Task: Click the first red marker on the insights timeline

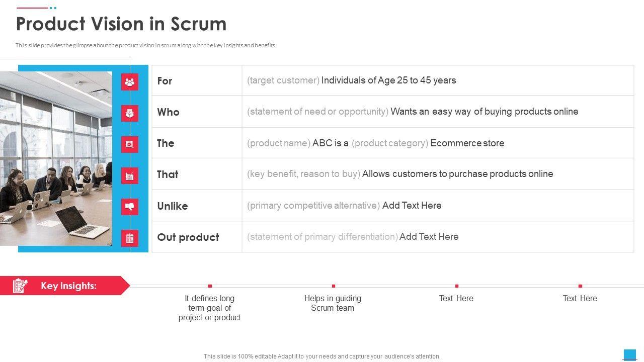Action: coord(210,286)
